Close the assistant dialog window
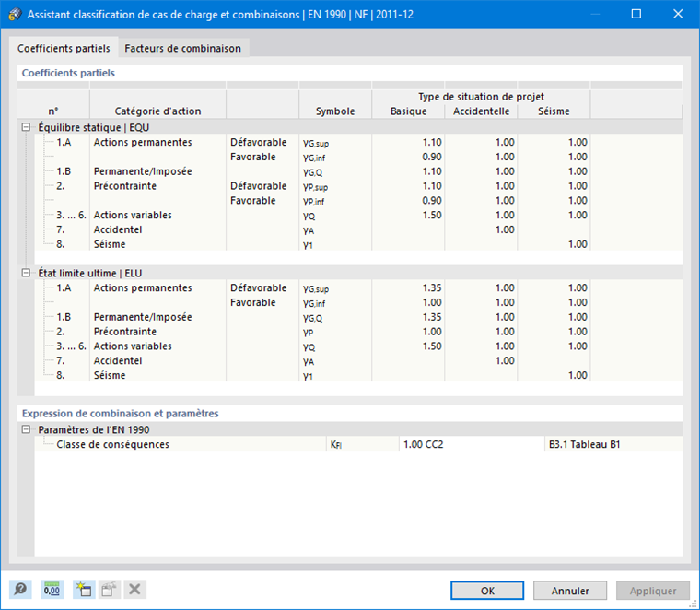Image resolution: width=700 pixels, height=610 pixels. [x=678, y=14]
